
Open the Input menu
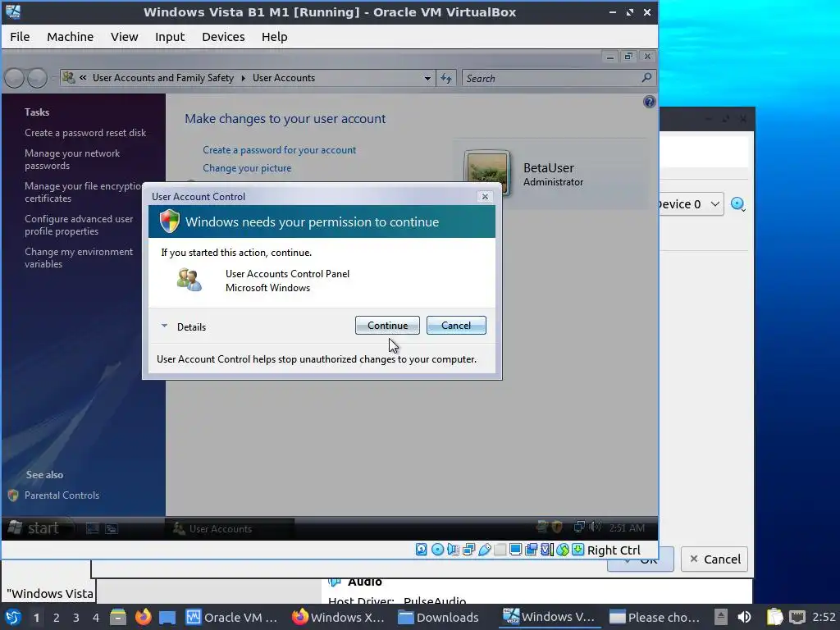point(170,37)
